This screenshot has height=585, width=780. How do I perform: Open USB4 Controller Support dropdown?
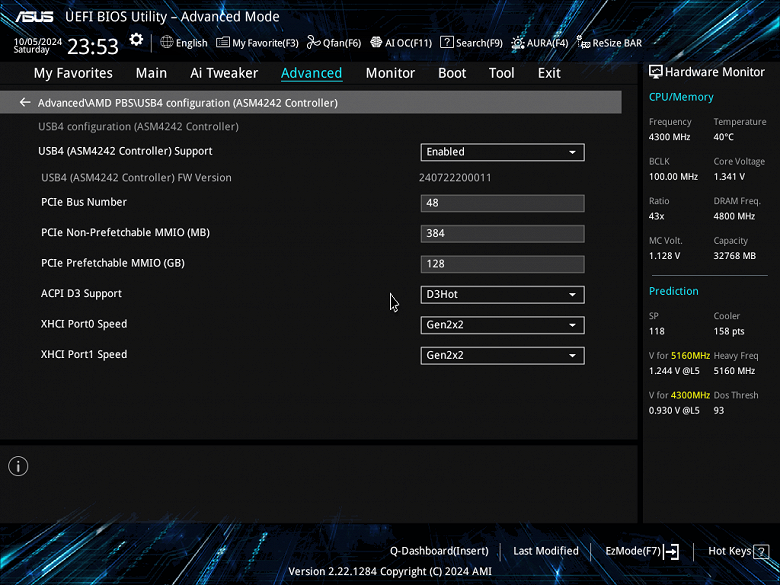(502, 152)
